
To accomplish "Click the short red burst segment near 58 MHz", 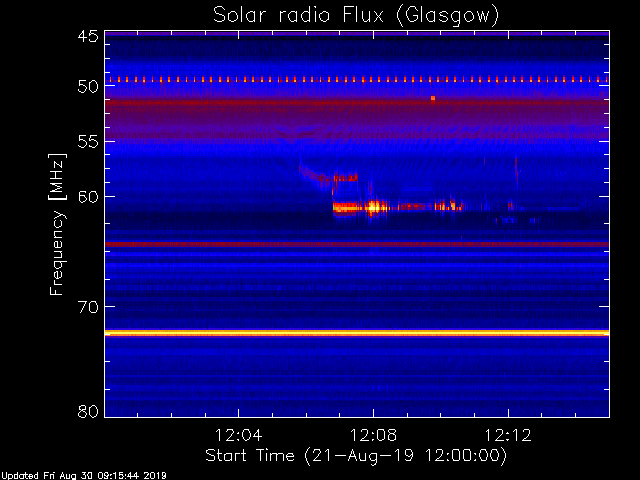I will 345,178.
